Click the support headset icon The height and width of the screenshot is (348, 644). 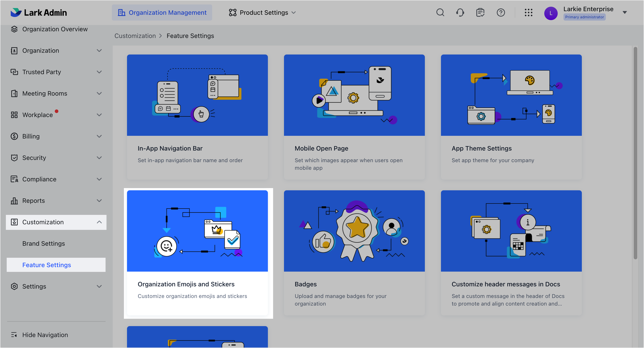pos(460,13)
